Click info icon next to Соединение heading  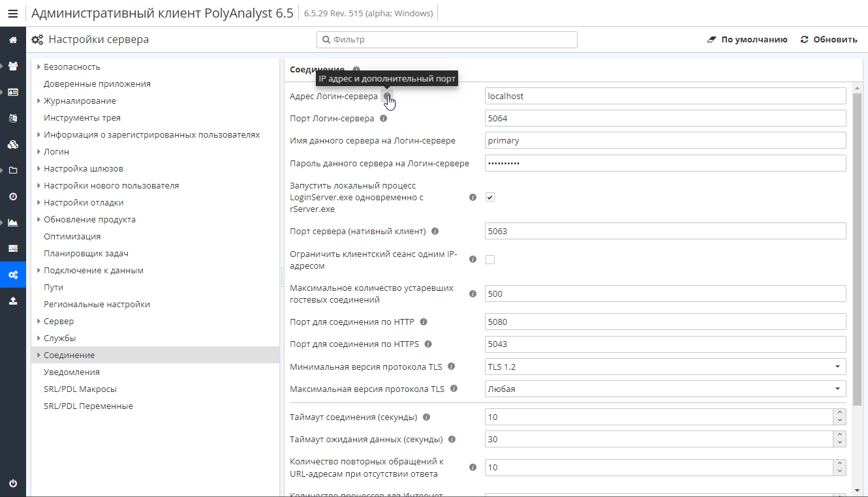[356, 69]
